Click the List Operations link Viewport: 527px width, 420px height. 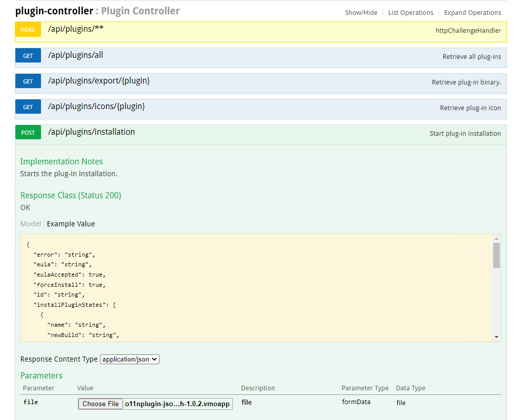(x=410, y=13)
